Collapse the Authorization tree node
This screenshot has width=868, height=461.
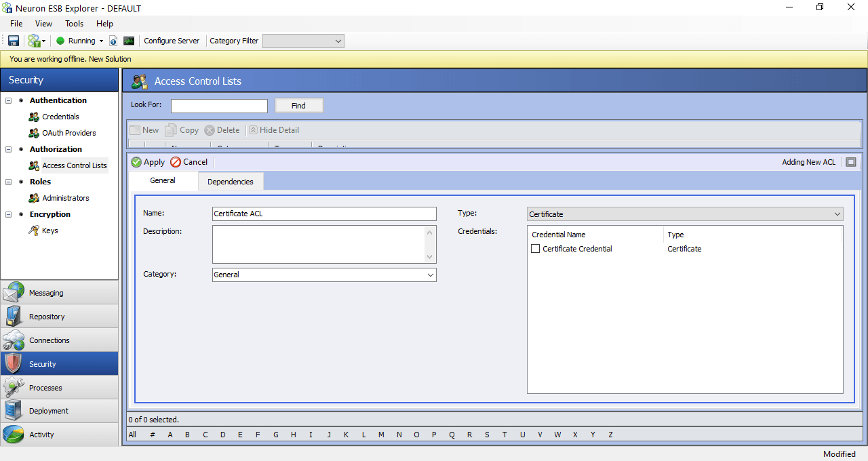click(x=9, y=149)
